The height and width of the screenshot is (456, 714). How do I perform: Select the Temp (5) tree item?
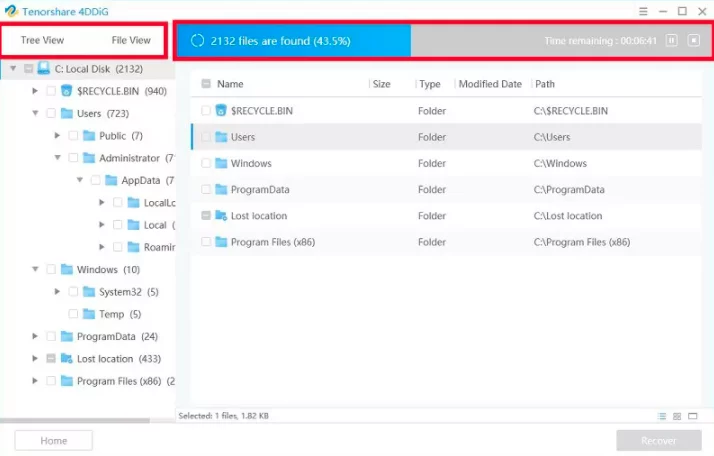point(120,314)
